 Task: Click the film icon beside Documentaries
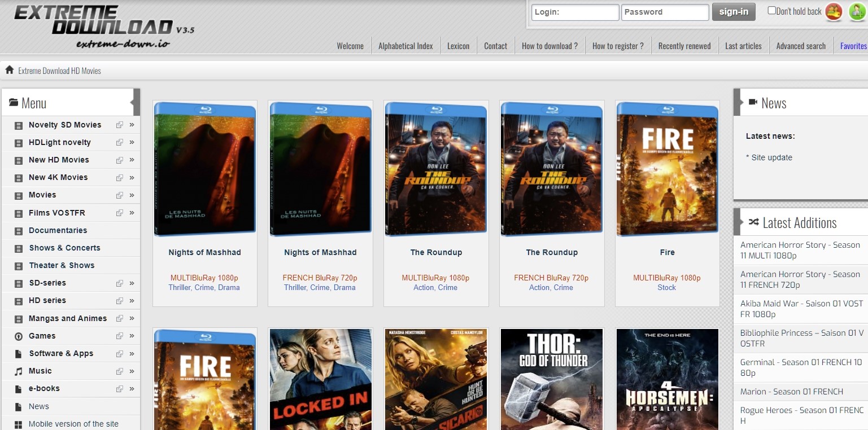point(19,231)
